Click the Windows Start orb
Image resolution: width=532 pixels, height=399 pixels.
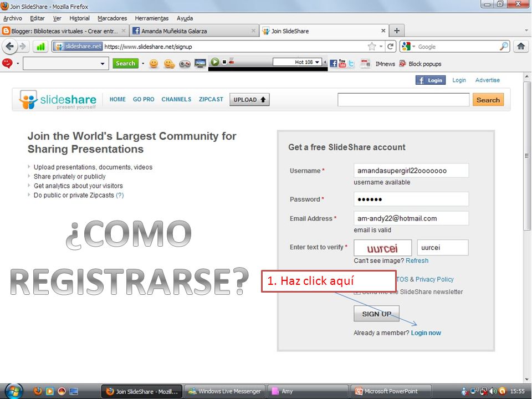pyautogui.click(x=14, y=391)
